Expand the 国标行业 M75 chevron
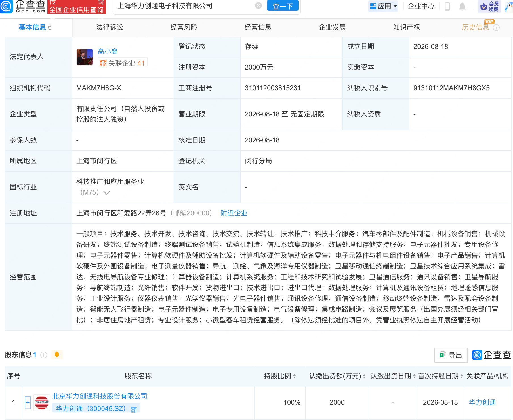The height and width of the screenshot is (420, 513). (106, 192)
